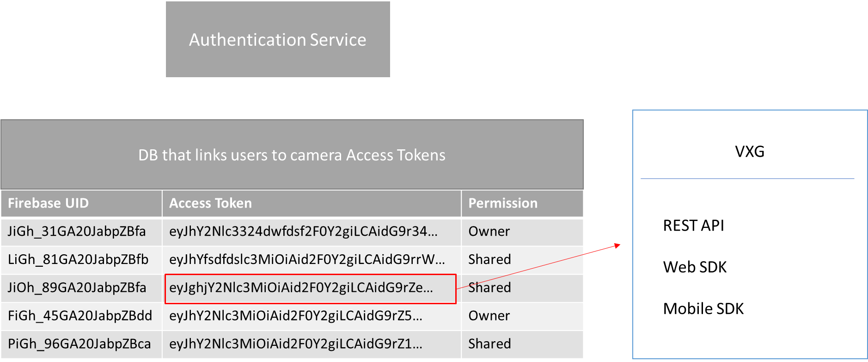Screen dimensions: 868x362
Task: Click the access token ending in G9rZ1...
Action: [x=296, y=344]
